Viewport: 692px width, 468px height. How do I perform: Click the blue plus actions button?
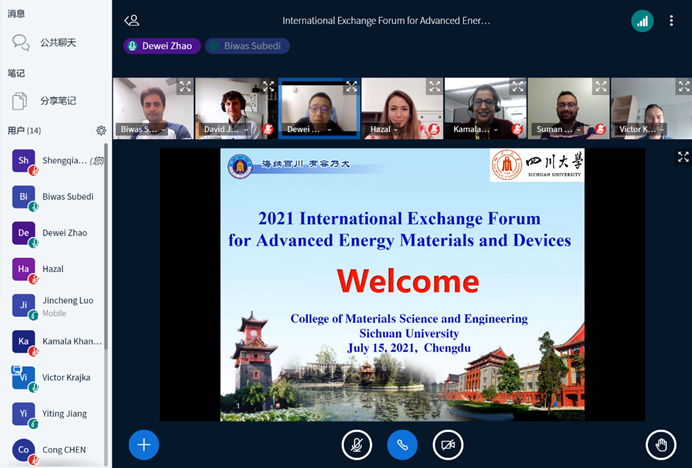(x=144, y=444)
